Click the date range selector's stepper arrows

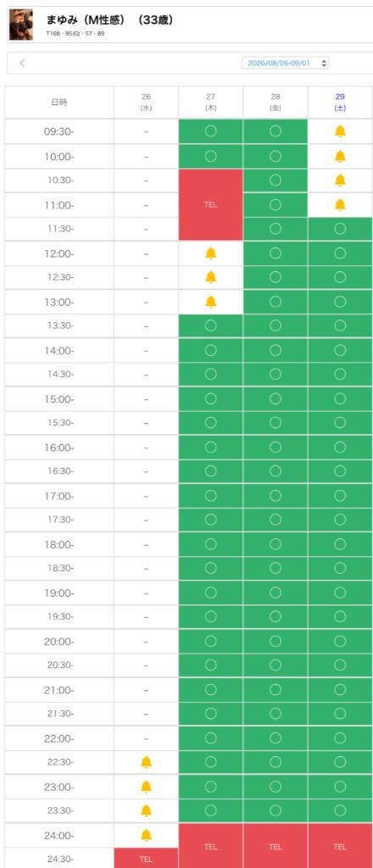324,63
